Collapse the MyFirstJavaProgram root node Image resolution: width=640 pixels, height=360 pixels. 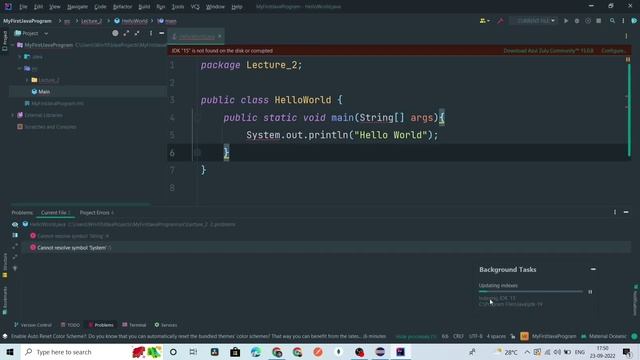[13, 45]
